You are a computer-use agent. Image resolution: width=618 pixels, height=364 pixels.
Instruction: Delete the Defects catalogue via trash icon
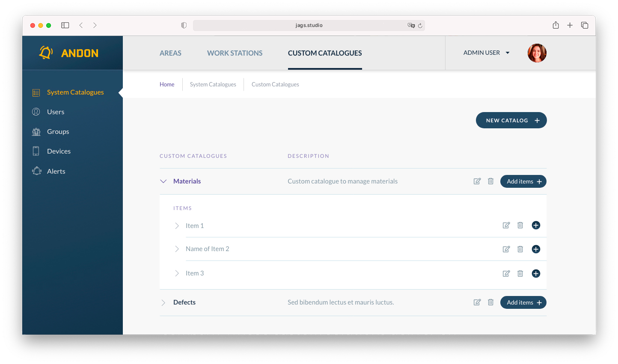tap(490, 302)
